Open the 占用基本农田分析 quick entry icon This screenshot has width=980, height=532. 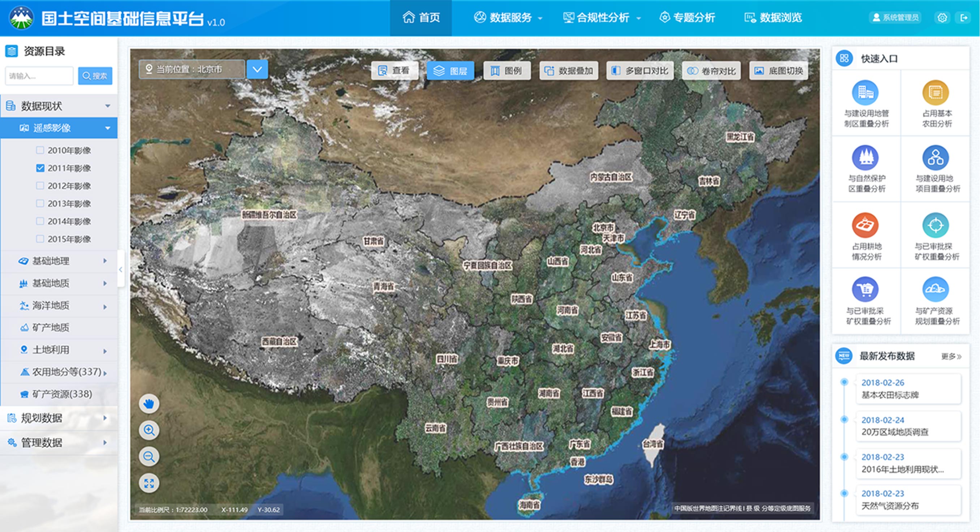point(936,93)
